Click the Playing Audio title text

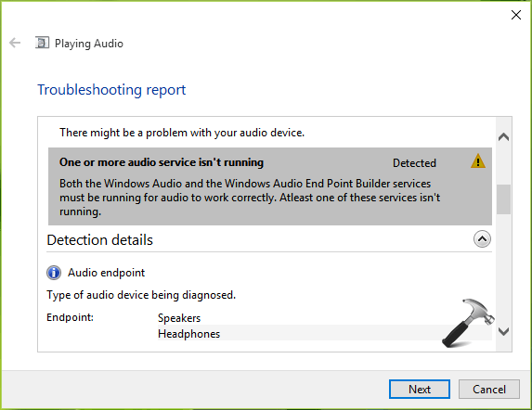89,44
